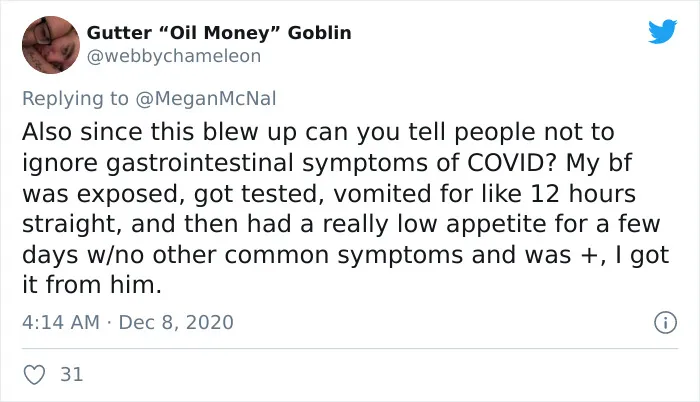View the 31 likes count

72,374
